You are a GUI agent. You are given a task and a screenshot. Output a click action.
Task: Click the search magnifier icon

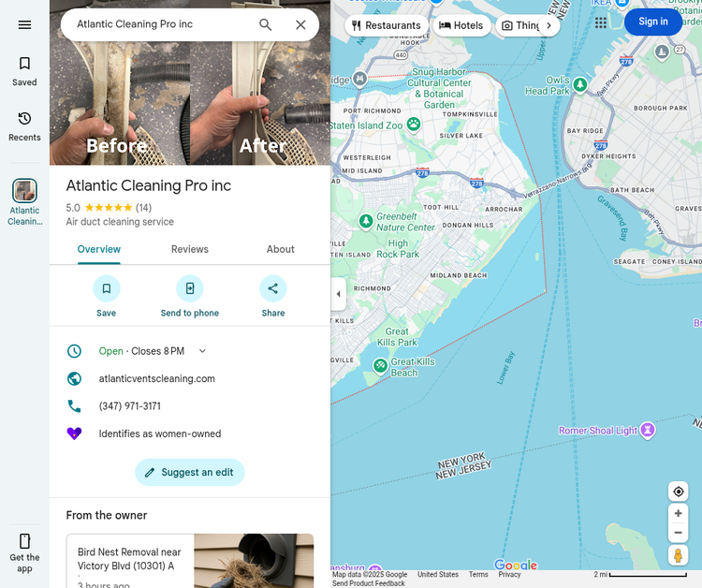pos(266,24)
